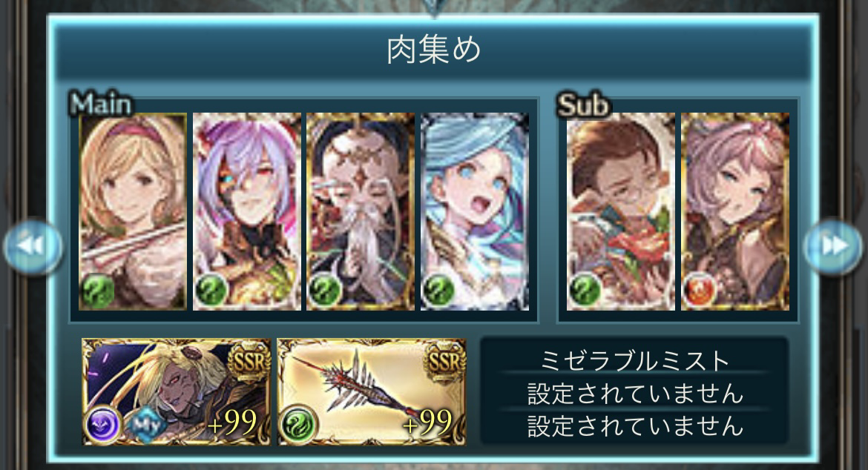Select the ミゼラブルミスト skill slot
868x470 pixels.
(x=634, y=360)
